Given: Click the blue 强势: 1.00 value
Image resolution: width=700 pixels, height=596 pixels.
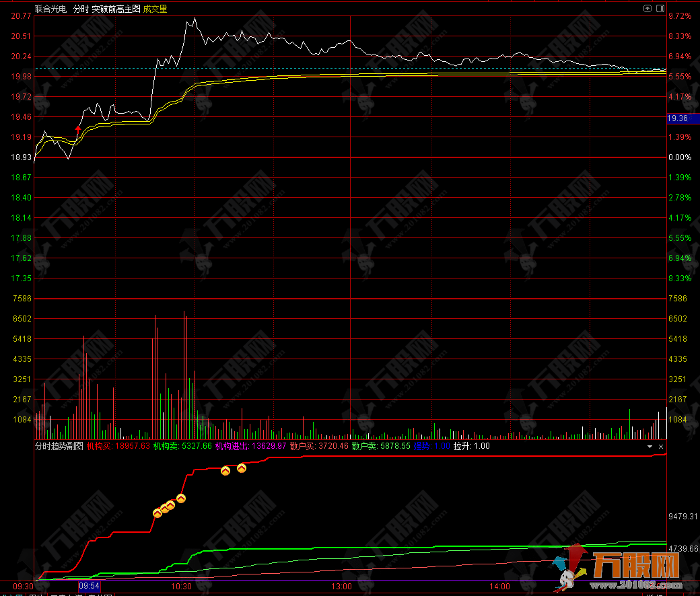Looking at the screenshot, I should pos(431,446).
